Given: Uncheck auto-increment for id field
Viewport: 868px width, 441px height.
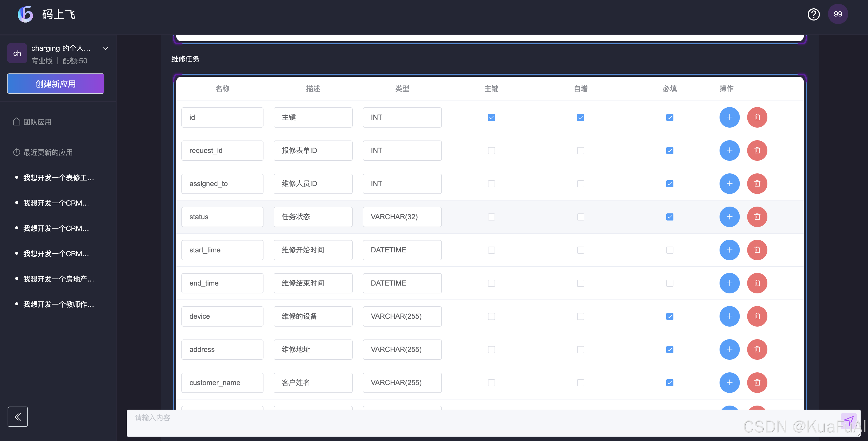Looking at the screenshot, I should pos(580,117).
